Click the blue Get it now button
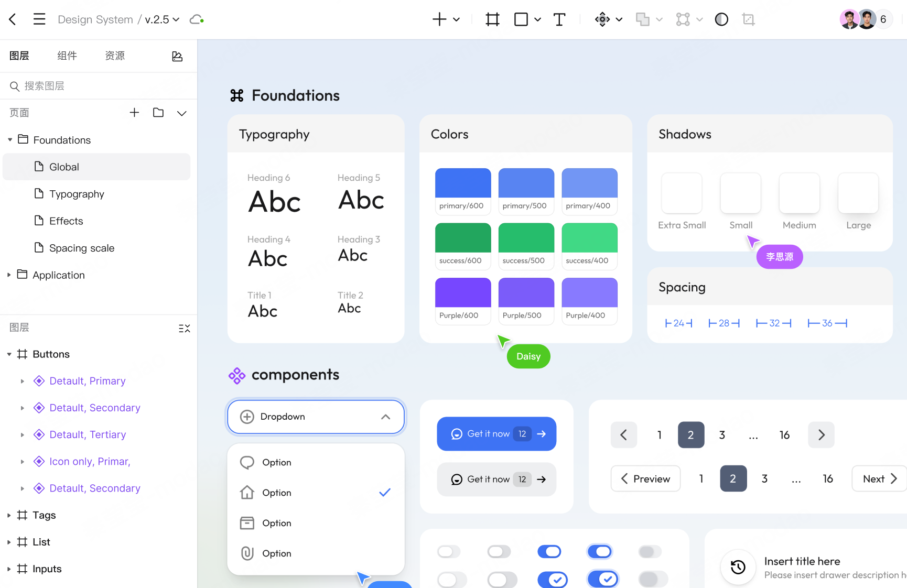907x588 pixels. point(496,434)
